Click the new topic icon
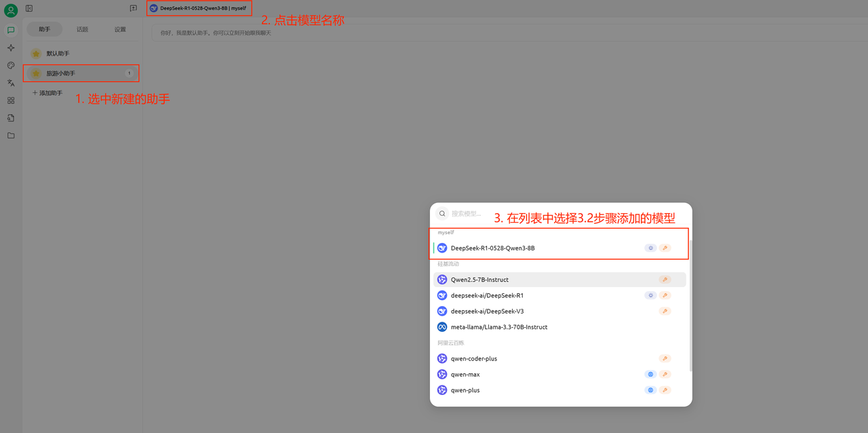This screenshot has height=433, width=868. point(133,8)
